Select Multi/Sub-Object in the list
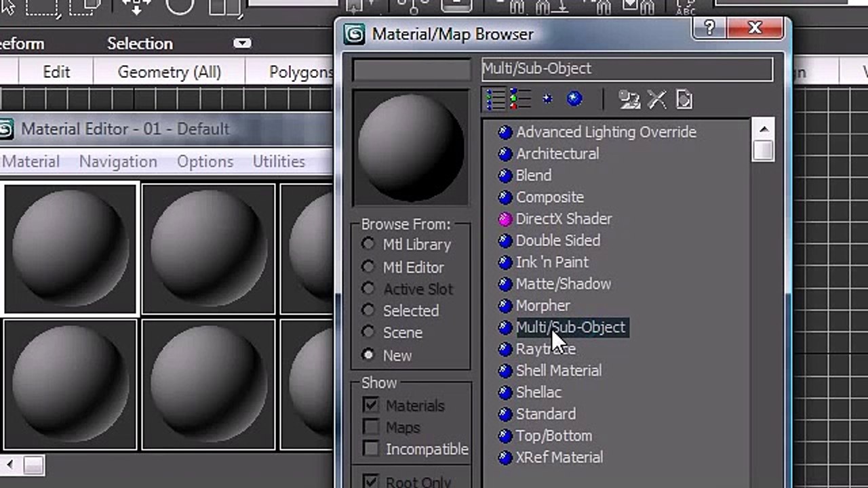 (571, 327)
